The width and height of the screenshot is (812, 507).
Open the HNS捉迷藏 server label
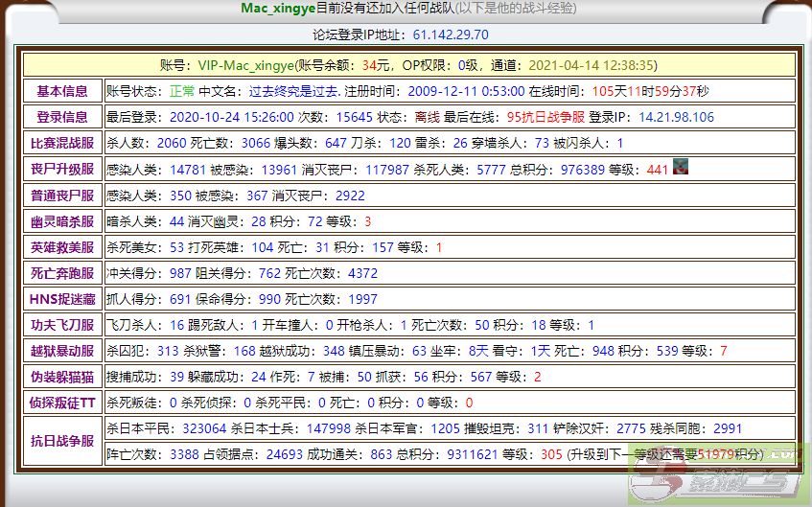click(62, 298)
